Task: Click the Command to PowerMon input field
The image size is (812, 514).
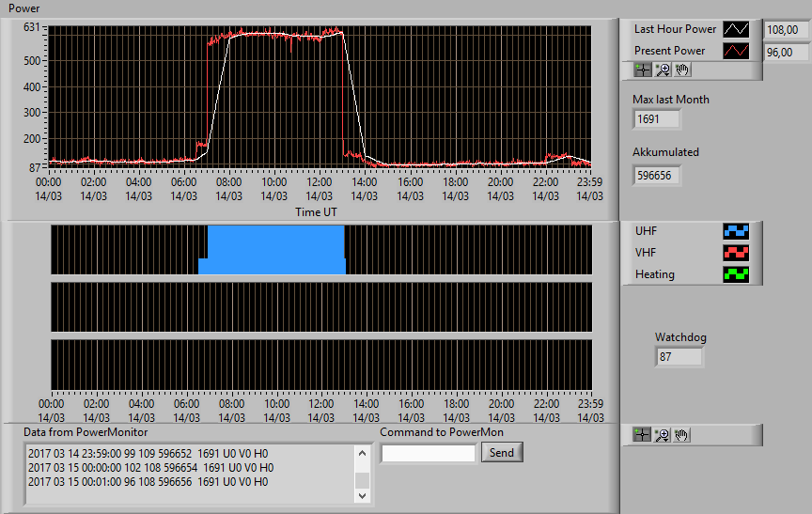Action: (429, 454)
